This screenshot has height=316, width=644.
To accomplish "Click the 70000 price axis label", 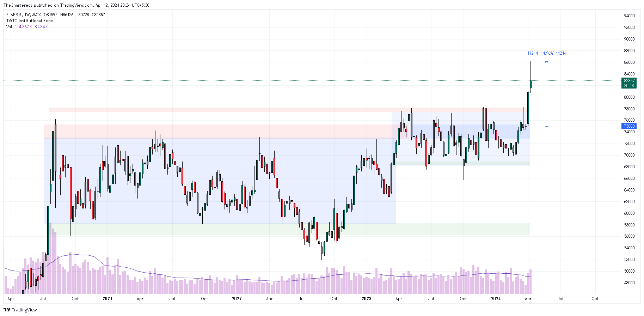I will [x=629, y=155].
